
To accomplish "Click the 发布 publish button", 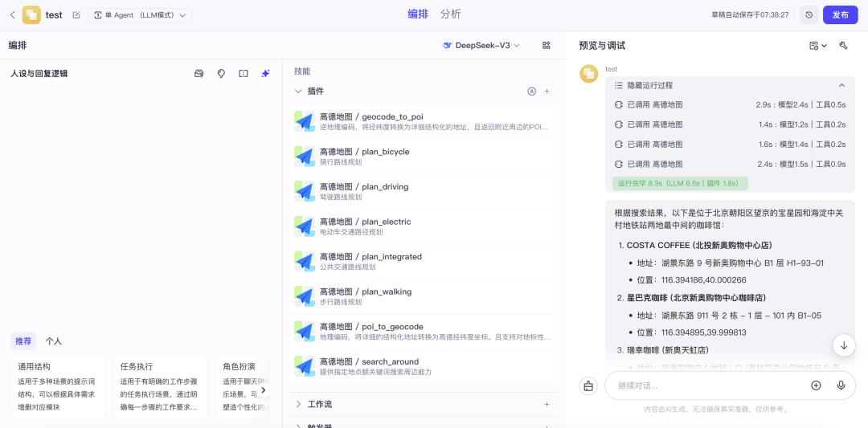I will click(x=840, y=14).
